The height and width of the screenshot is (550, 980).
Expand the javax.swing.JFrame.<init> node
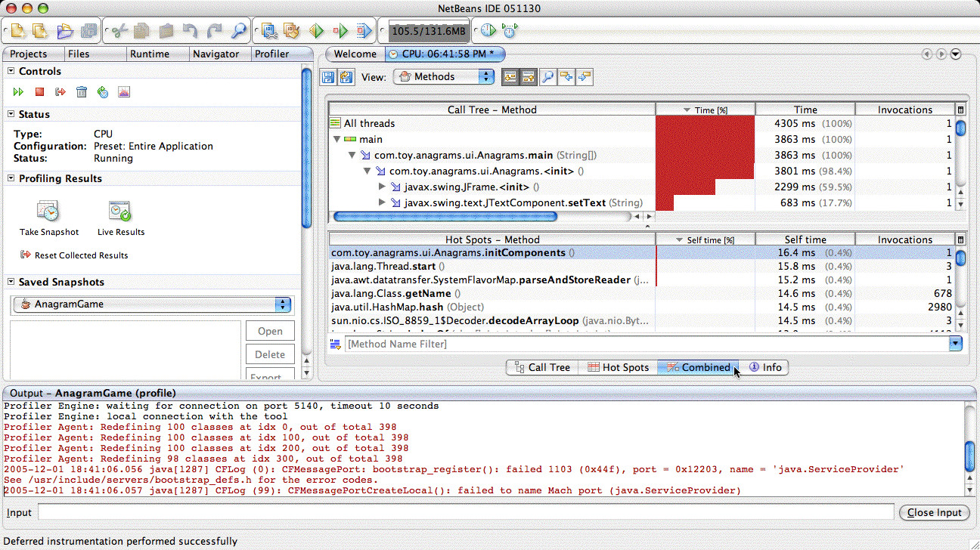tap(382, 187)
